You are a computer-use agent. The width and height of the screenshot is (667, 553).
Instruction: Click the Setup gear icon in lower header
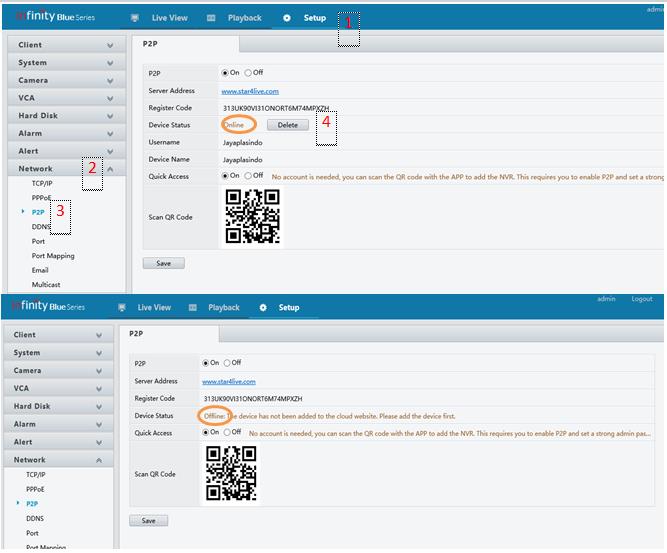click(x=263, y=308)
